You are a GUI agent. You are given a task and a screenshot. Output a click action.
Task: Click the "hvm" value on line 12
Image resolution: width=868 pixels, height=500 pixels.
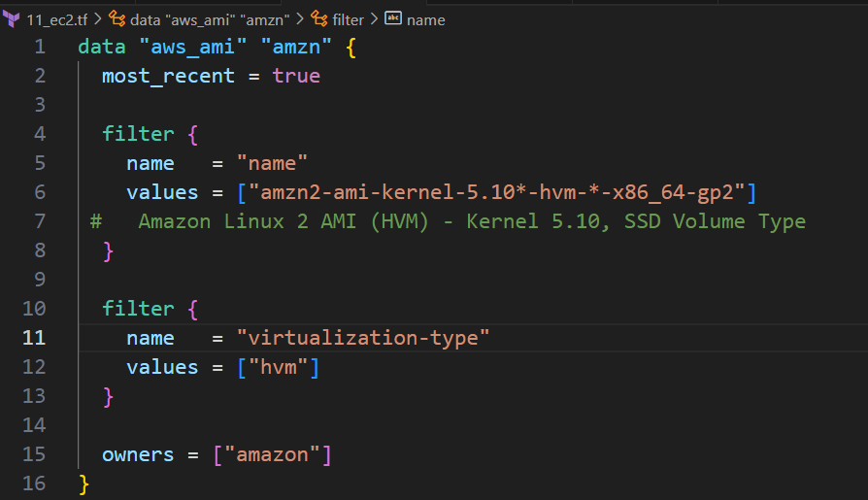278,367
